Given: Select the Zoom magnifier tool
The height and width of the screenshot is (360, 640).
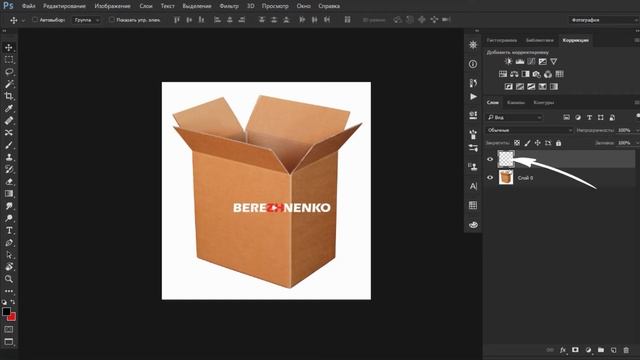Looking at the screenshot, I should 9,279.
